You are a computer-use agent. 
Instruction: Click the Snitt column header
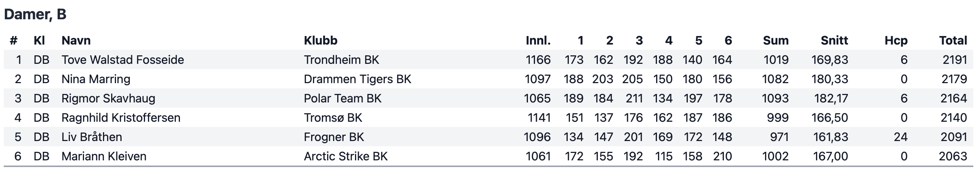pyautogui.click(x=834, y=40)
